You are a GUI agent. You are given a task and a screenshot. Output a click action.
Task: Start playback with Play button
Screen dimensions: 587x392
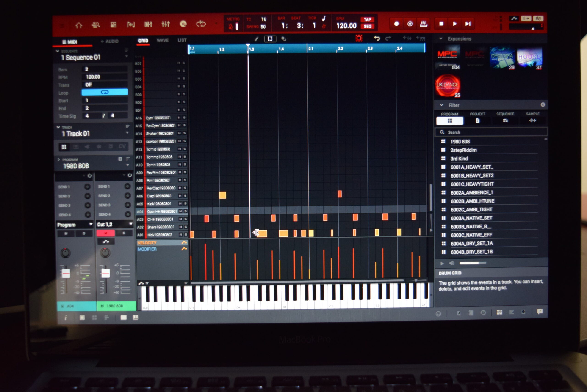coord(455,24)
